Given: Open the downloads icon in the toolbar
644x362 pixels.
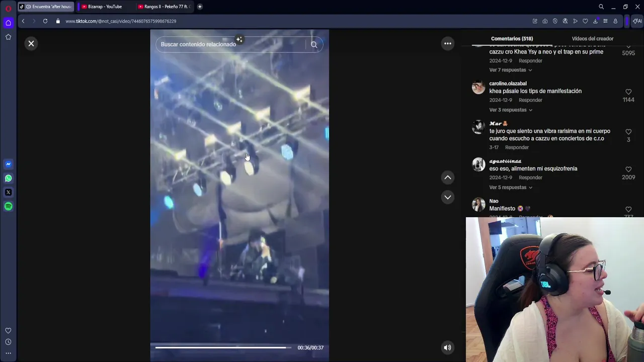Looking at the screenshot, I should point(595,21).
